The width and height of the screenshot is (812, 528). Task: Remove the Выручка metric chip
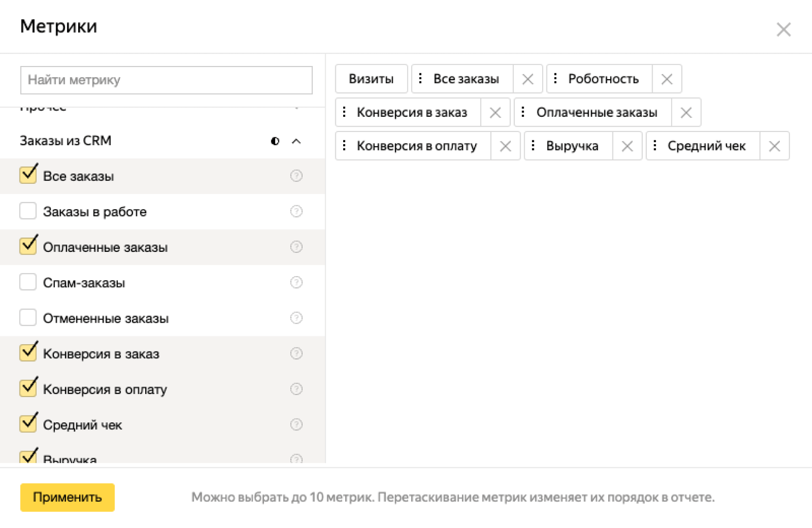[627, 146]
